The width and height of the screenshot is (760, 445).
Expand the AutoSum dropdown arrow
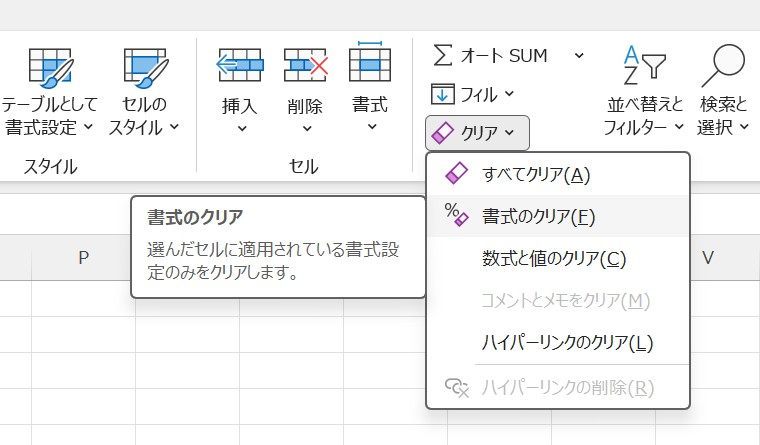(578, 56)
